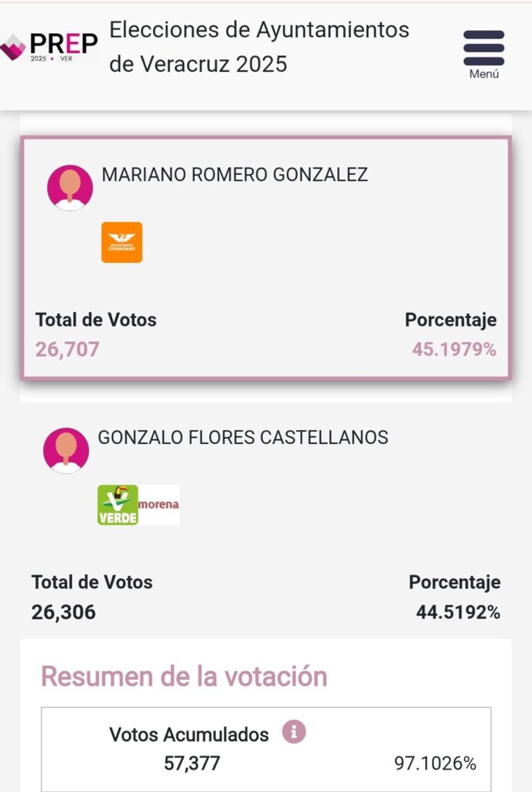Click the Resumen de la votación heading

pyautogui.click(x=184, y=676)
